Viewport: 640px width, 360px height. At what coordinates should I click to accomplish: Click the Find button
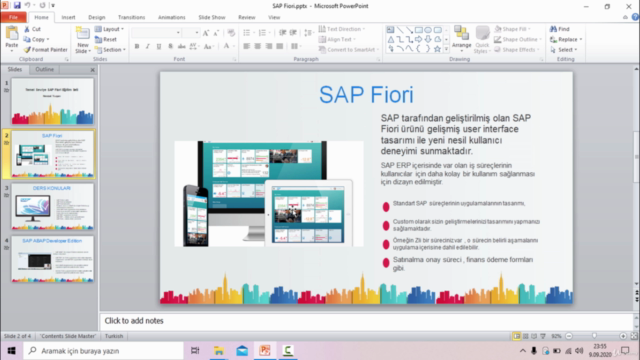click(x=560, y=29)
